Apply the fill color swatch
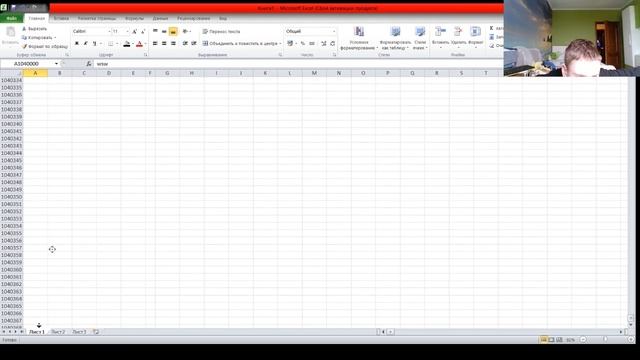The width and height of the screenshot is (640, 360). pyautogui.click(x=127, y=44)
